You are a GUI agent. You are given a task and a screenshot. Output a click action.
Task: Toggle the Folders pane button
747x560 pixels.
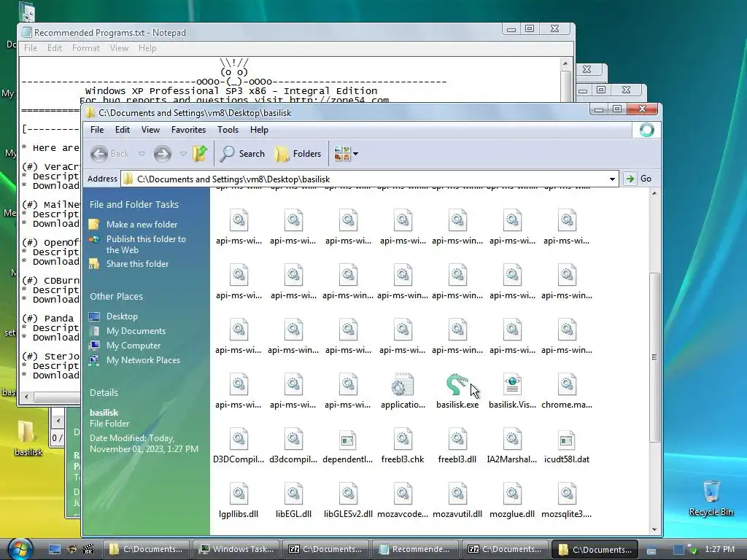[298, 154]
